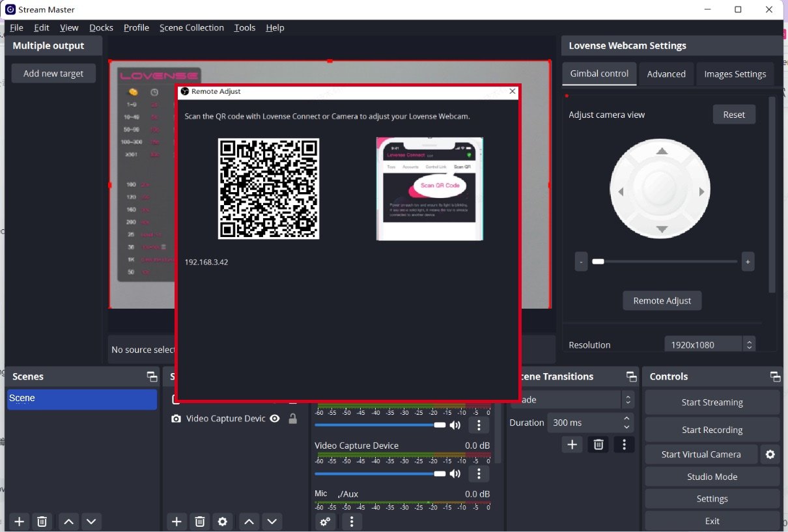Add a new source with the plus icon
This screenshot has width=788, height=532.
[176, 521]
